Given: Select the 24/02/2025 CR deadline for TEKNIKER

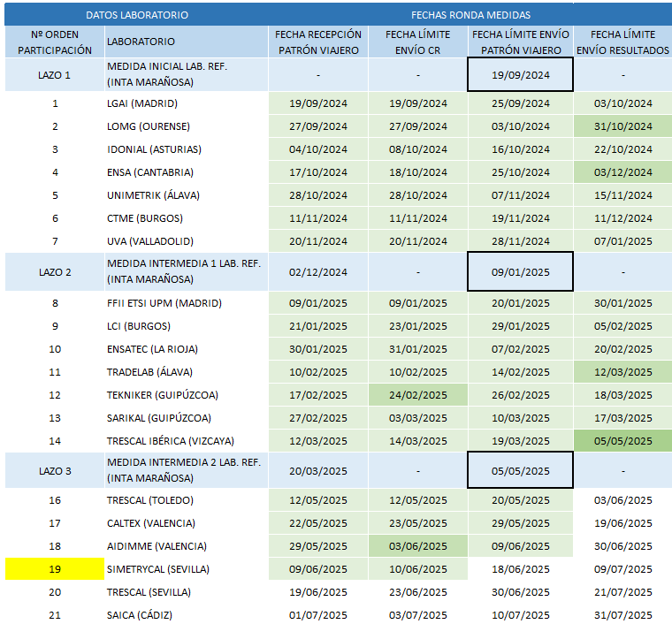Looking at the screenshot, I should coord(418,395).
